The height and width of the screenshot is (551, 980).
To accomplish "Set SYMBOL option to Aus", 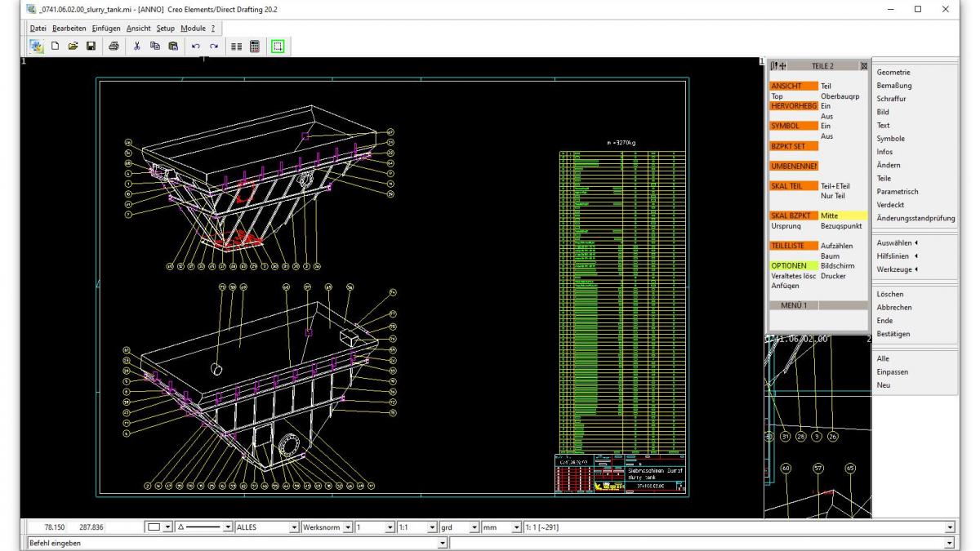I will pyautogui.click(x=826, y=136).
